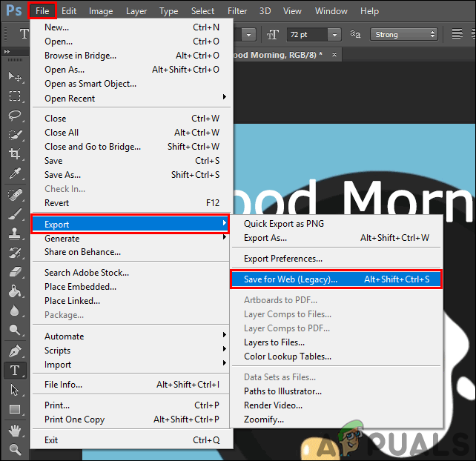Select the Pen tool

tap(15, 351)
